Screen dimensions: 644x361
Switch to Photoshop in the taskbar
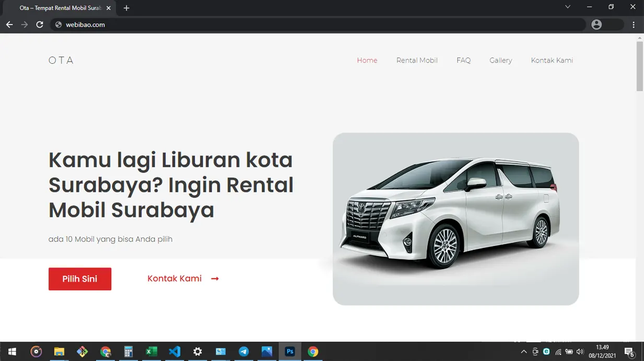[290, 352]
